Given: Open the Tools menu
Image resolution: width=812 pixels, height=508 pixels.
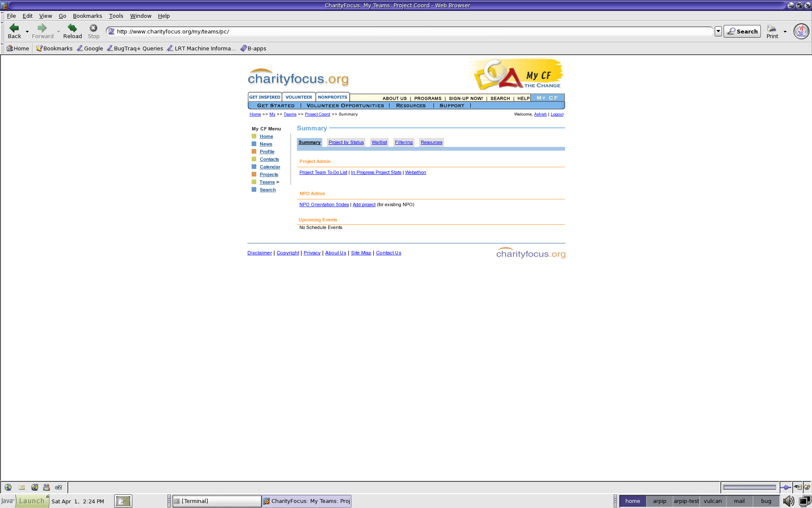Looking at the screenshot, I should 116,16.
